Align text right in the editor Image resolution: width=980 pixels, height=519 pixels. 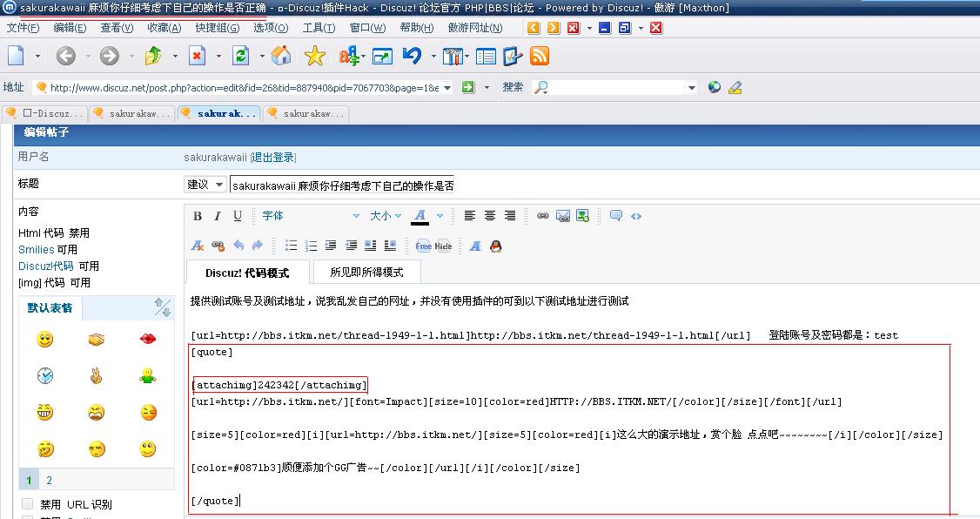coord(510,216)
